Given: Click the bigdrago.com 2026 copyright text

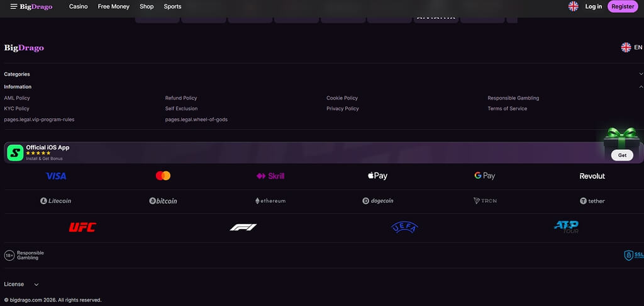Looking at the screenshot, I should [53, 300].
